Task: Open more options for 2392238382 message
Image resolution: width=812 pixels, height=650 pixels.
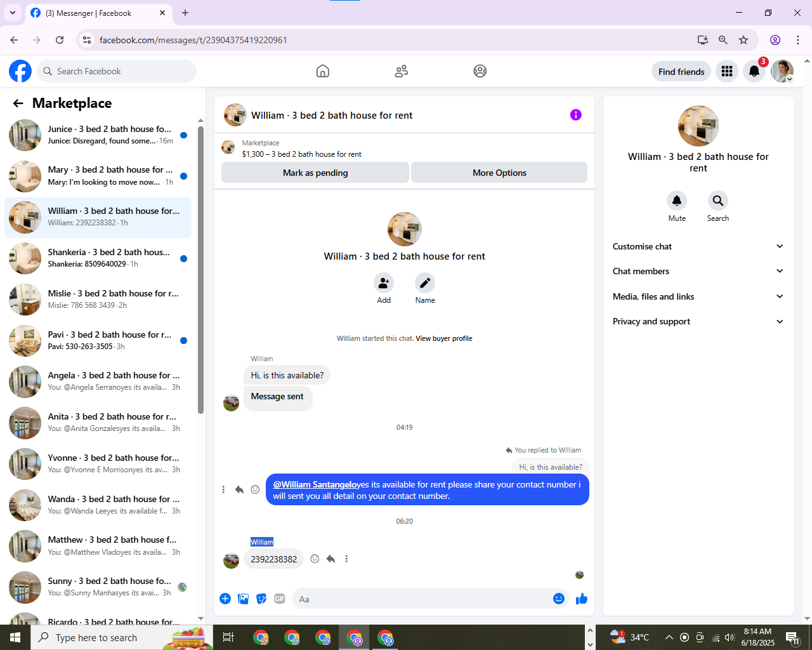Action: click(x=346, y=559)
